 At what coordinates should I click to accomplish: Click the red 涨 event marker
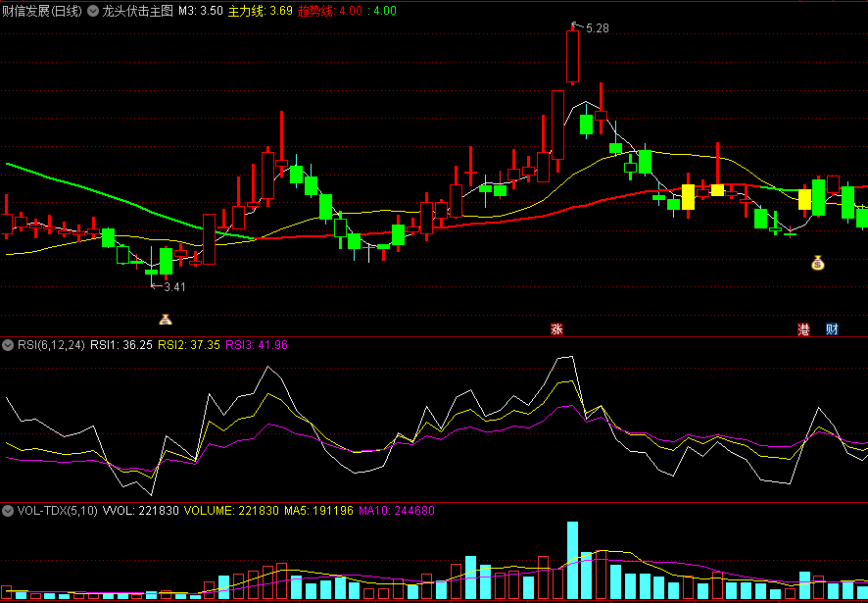(556, 329)
